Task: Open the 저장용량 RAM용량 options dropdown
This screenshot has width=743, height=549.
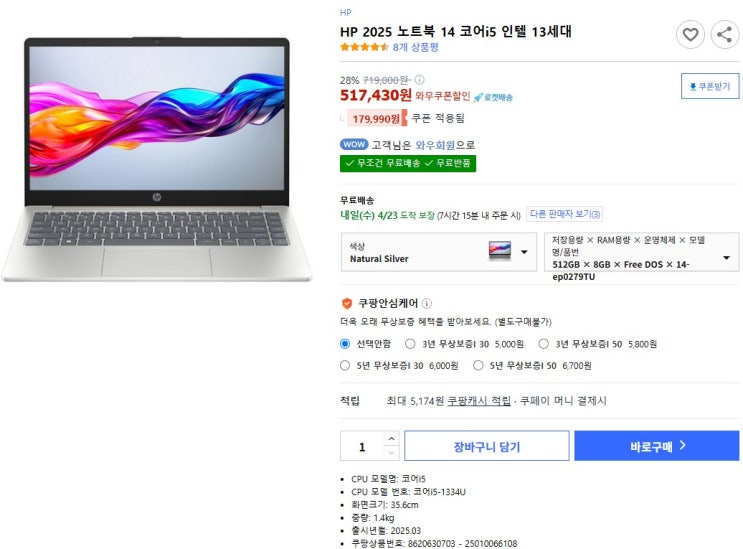Action: [x=642, y=252]
